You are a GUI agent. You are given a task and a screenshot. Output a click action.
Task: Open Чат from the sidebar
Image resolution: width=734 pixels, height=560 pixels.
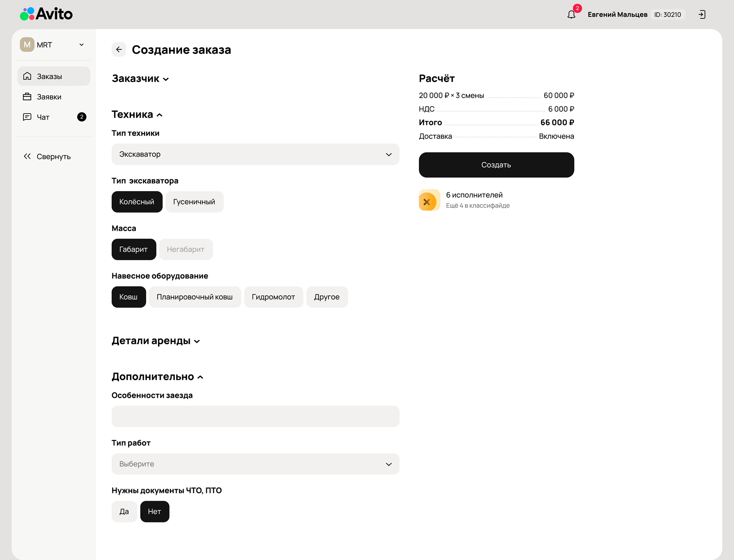click(x=43, y=117)
